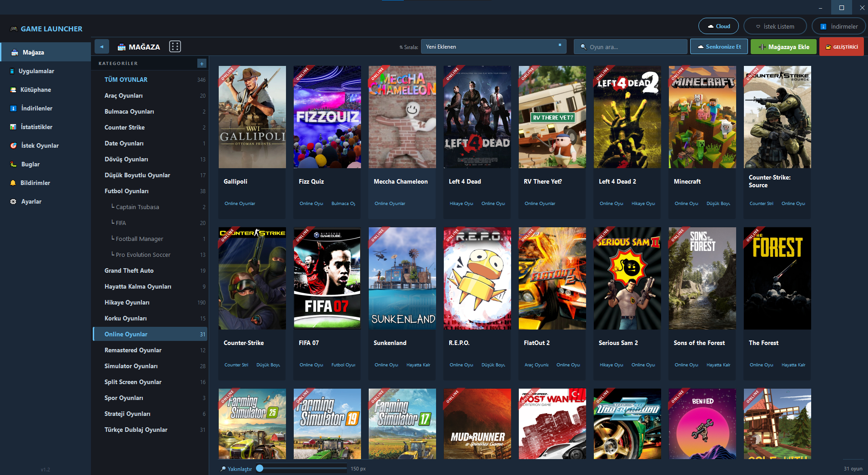Open the Sırala sort dropdown

click(x=493, y=46)
